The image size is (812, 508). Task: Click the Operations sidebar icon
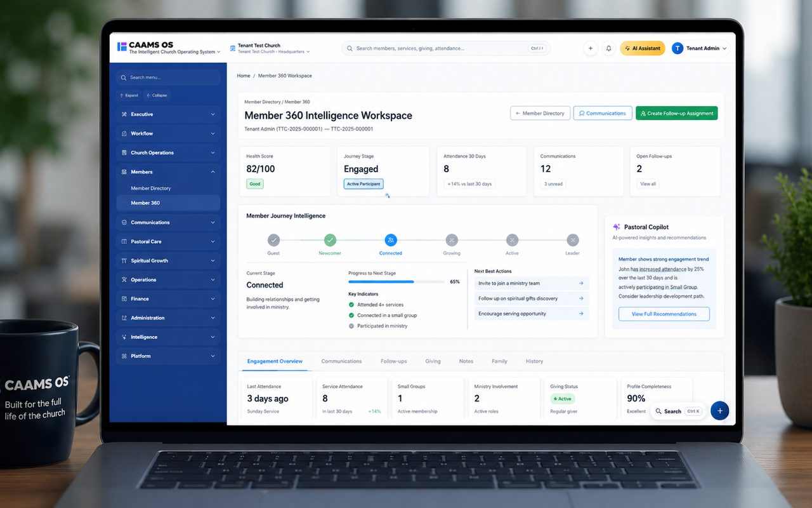[x=124, y=279]
